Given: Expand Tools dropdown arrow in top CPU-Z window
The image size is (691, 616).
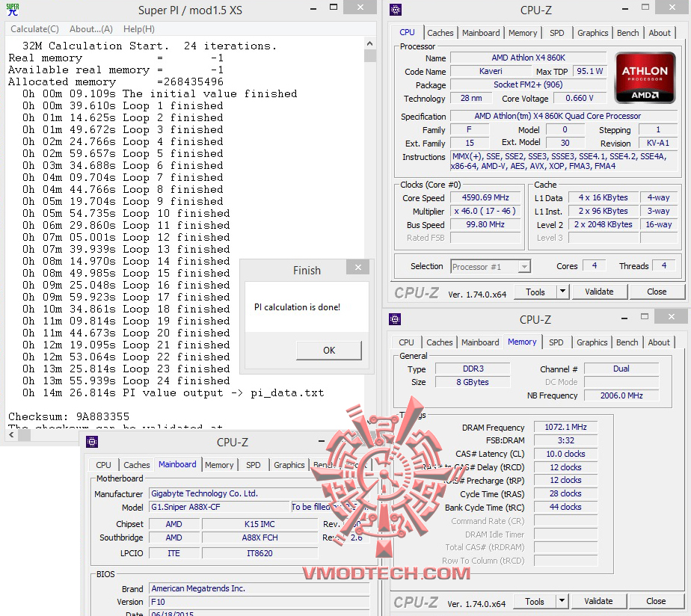Looking at the screenshot, I should (x=563, y=292).
